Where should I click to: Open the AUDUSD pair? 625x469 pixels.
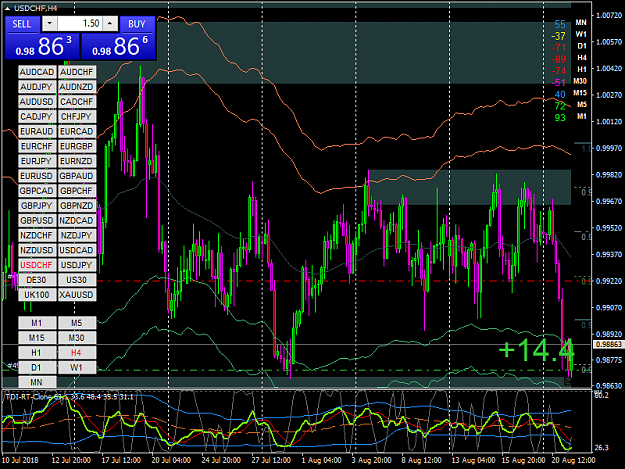click(37, 102)
